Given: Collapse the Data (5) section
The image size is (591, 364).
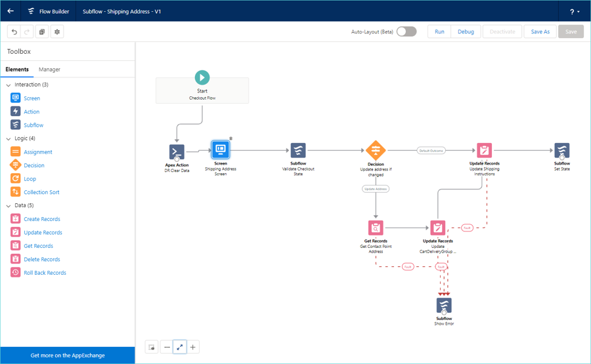Looking at the screenshot, I should point(9,205).
